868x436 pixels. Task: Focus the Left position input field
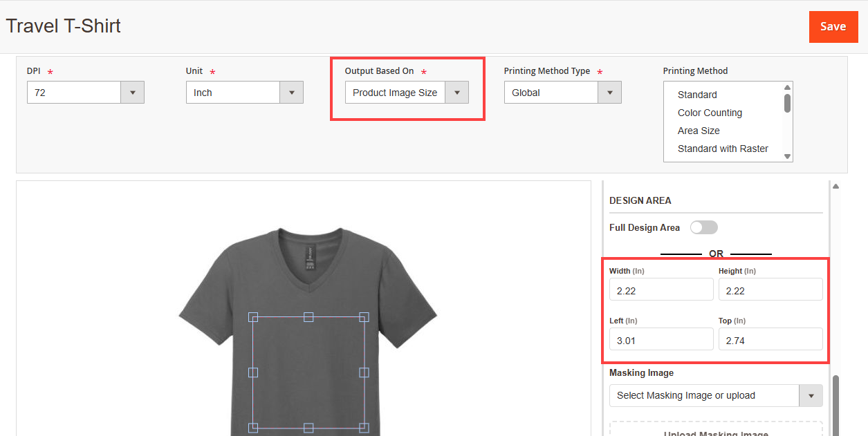(661, 340)
